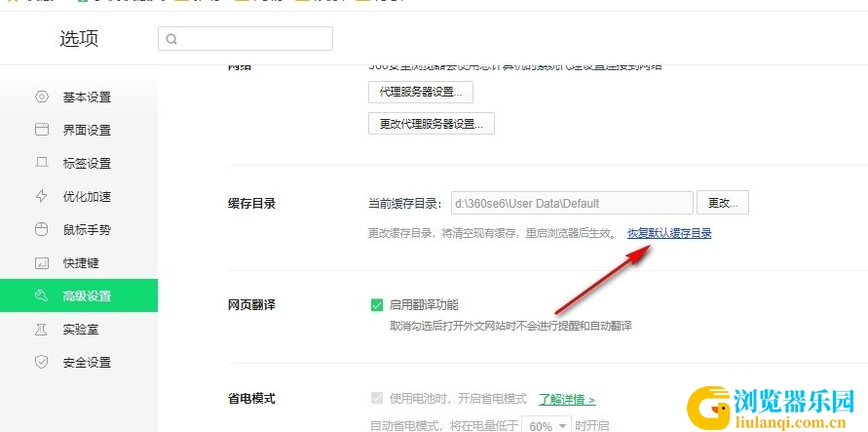This screenshot has height=432, width=868.
Task: Click 当前缓存目录 label text
Action: 404,203
